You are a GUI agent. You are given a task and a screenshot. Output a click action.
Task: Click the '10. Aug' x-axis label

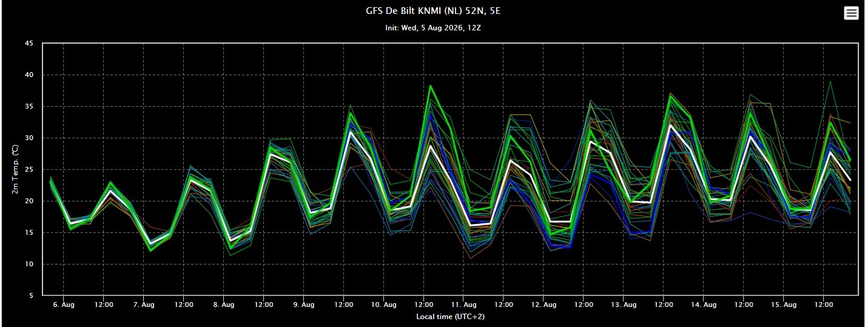(x=384, y=305)
